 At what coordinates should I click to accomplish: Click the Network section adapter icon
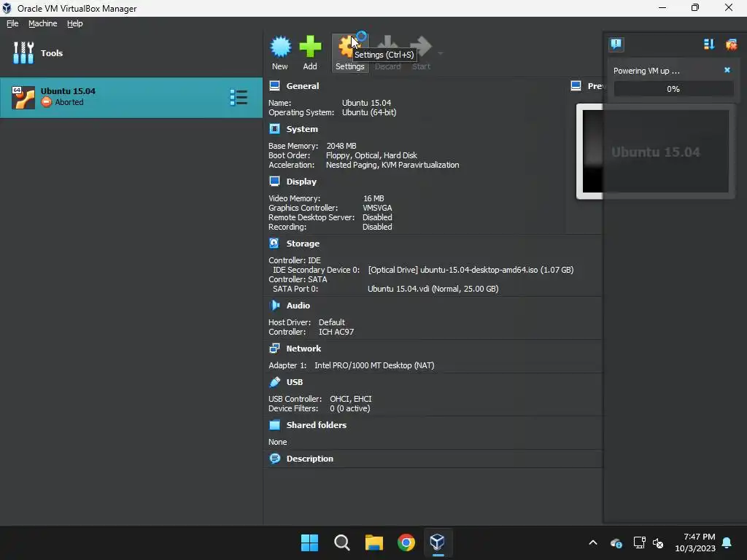coord(274,349)
